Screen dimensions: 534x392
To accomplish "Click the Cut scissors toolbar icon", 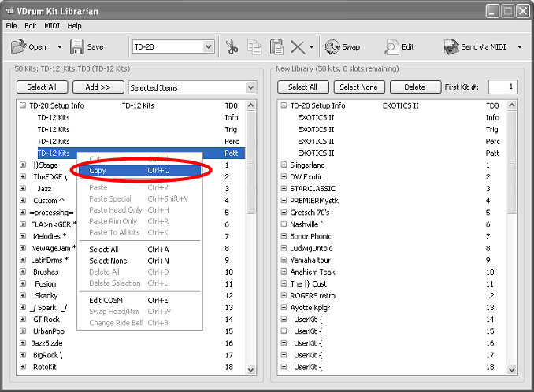I will 232,47.
